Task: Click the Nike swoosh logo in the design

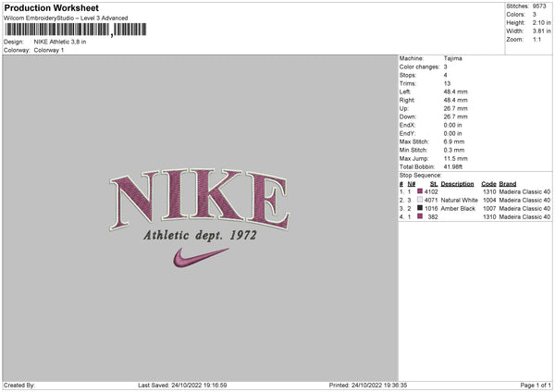Action: (x=200, y=257)
